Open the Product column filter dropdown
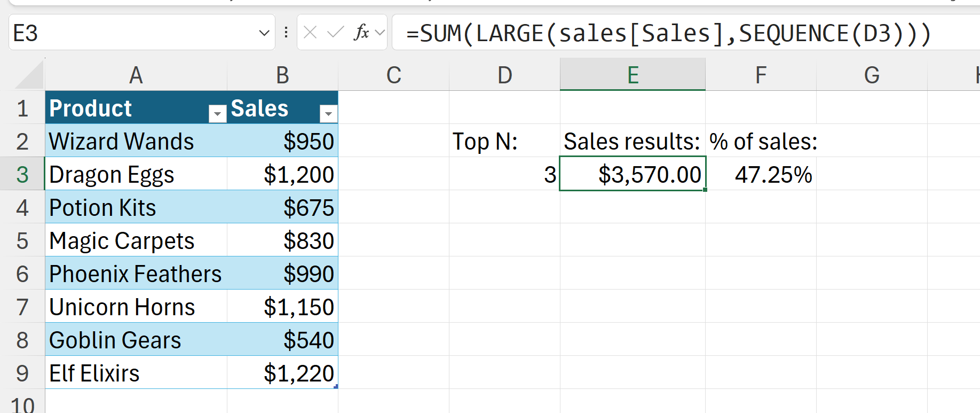This screenshot has height=413, width=980. click(x=217, y=113)
